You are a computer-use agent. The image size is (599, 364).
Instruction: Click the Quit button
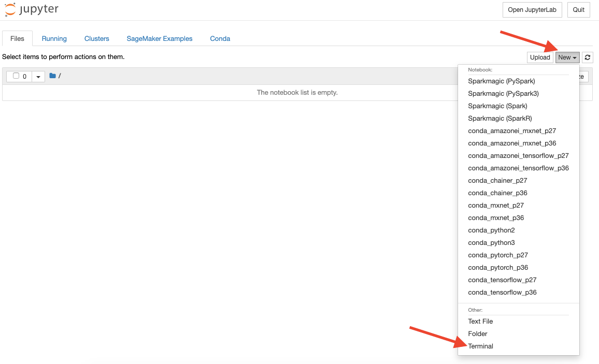pyautogui.click(x=578, y=9)
